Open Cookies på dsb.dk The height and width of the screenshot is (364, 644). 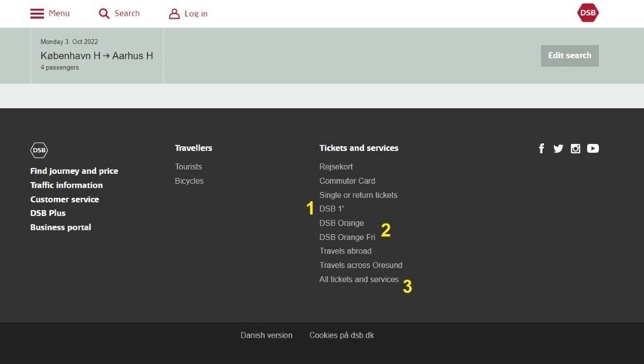pos(341,335)
